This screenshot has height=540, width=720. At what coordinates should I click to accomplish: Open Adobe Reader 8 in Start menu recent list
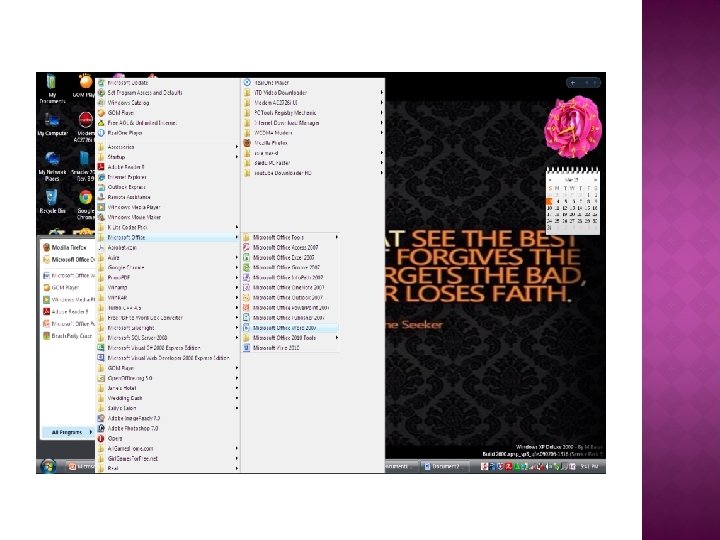pyautogui.click(x=68, y=311)
